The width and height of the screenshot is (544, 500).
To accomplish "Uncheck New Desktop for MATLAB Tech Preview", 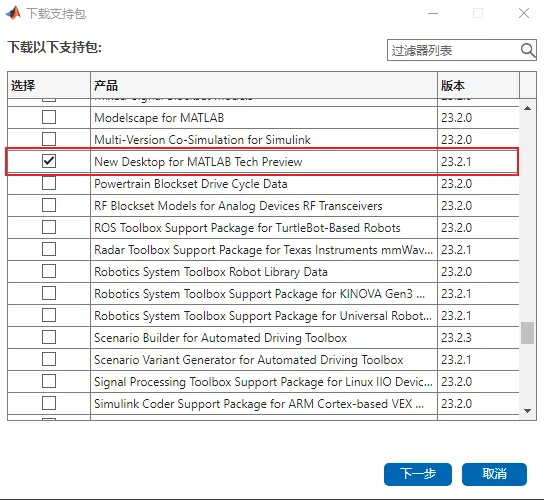I will tap(49, 161).
